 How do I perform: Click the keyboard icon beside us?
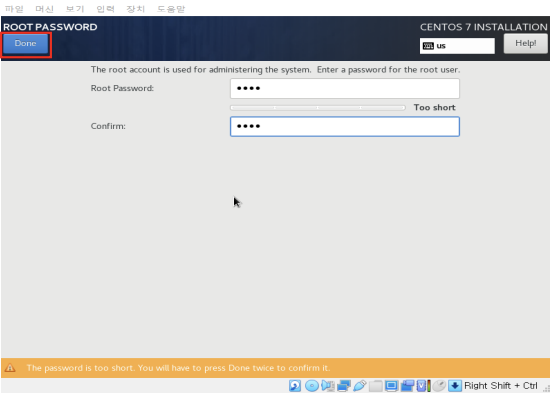(x=428, y=46)
